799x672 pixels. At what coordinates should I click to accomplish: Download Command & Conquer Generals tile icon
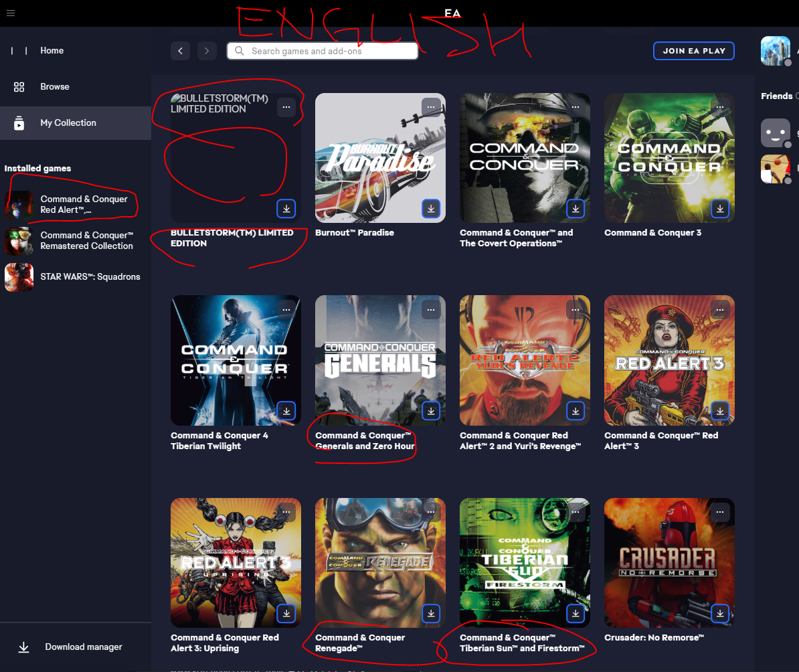coord(431,411)
